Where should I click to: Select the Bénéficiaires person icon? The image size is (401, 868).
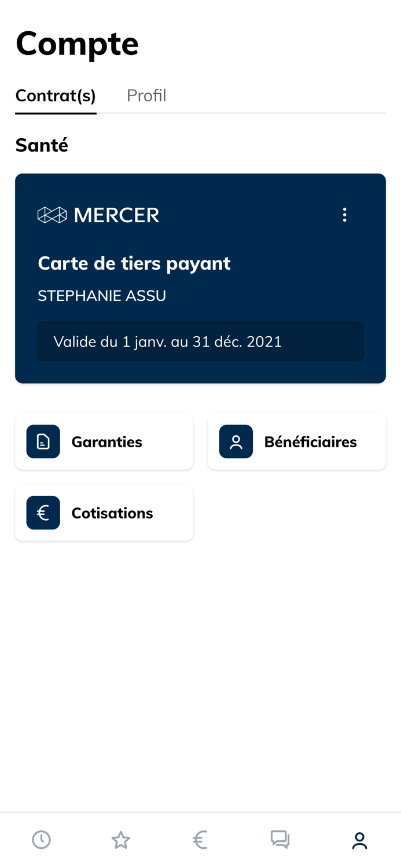click(236, 442)
